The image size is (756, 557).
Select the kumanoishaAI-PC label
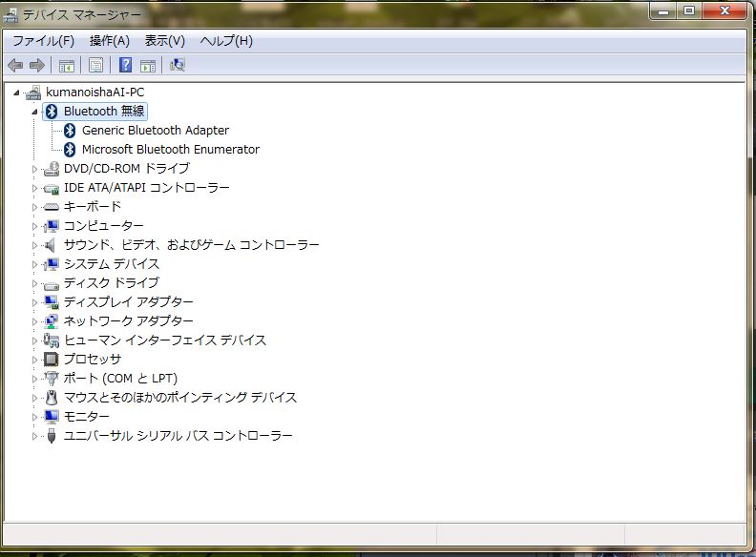click(x=95, y=92)
